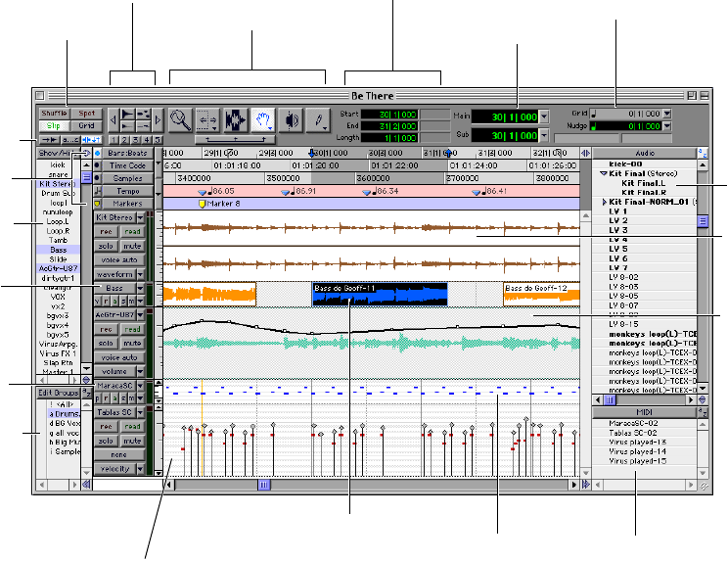Open AcGtr-U87 volume view dropdown
Viewport: 728px width, 561px height.
click(x=140, y=371)
